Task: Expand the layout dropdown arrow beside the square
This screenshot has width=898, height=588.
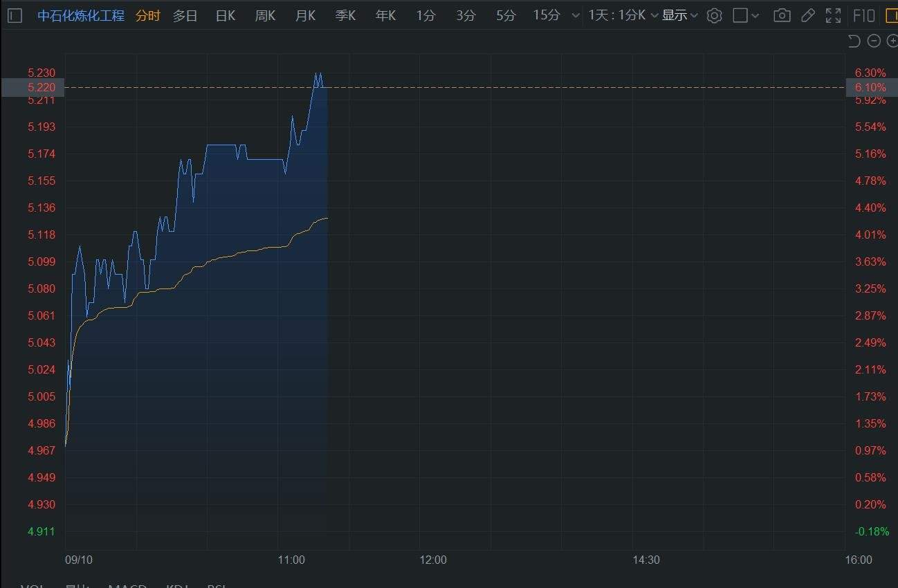Action: [x=755, y=15]
